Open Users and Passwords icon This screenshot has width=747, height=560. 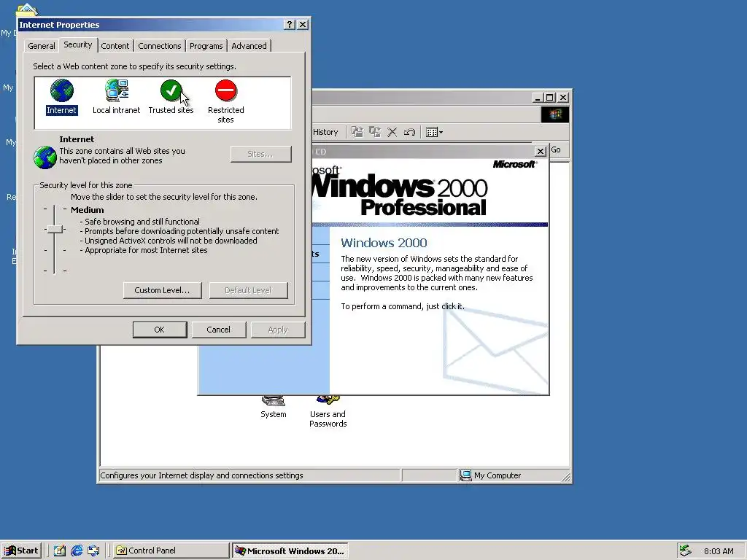pyautogui.click(x=328, y=413)
